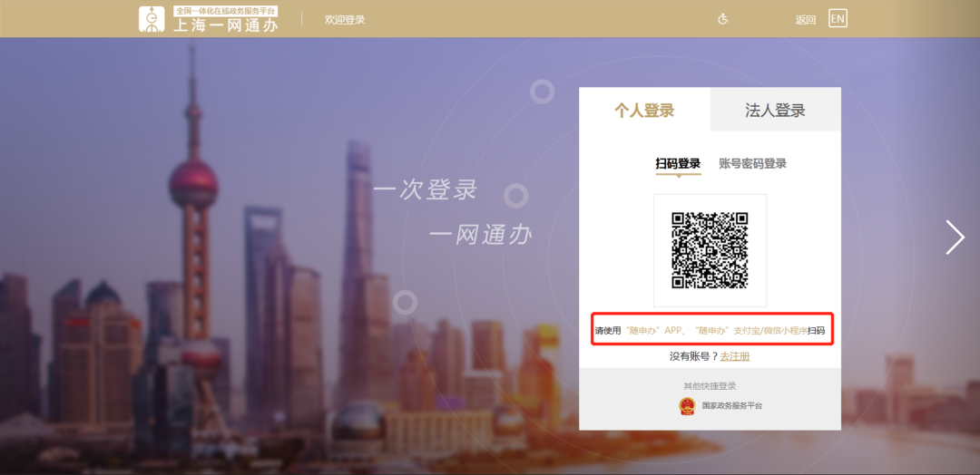Select the 个人登录 tab
980x475 pixels.
(644, 111)
